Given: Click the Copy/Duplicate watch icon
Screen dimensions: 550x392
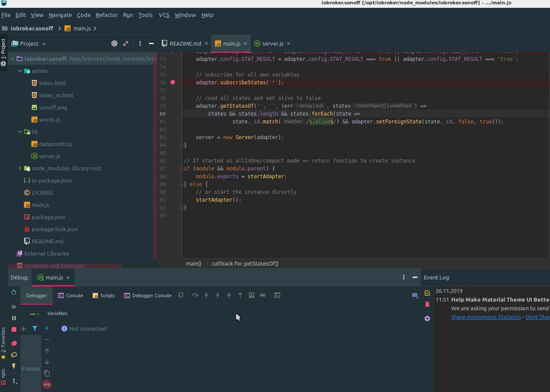Looking at the screenshot, I should coord(47,373).
